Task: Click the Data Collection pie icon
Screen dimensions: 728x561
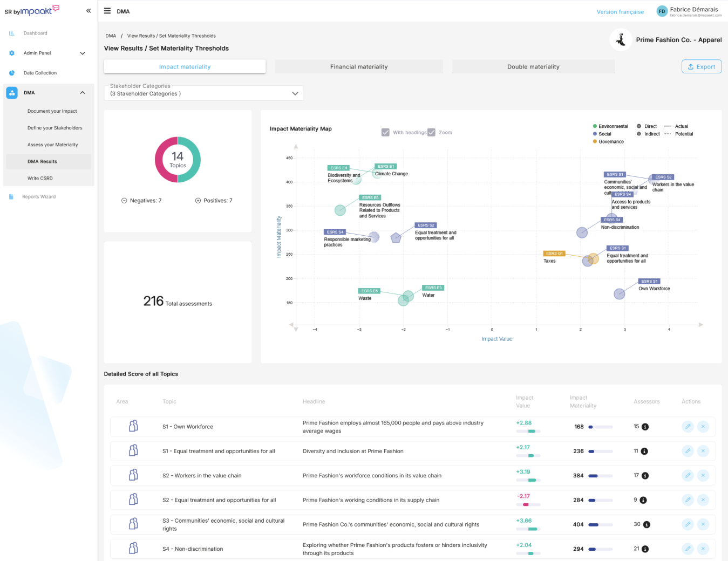Action: (x=12, y=73)
